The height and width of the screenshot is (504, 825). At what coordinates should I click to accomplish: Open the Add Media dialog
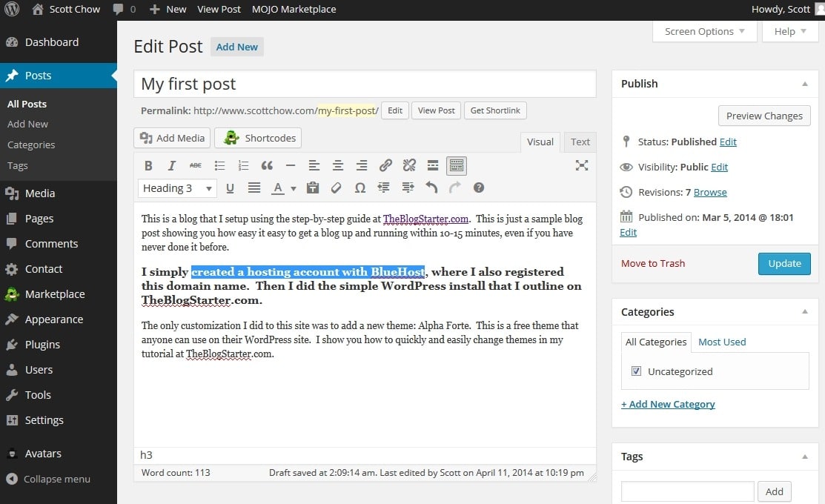coord(171,138)
